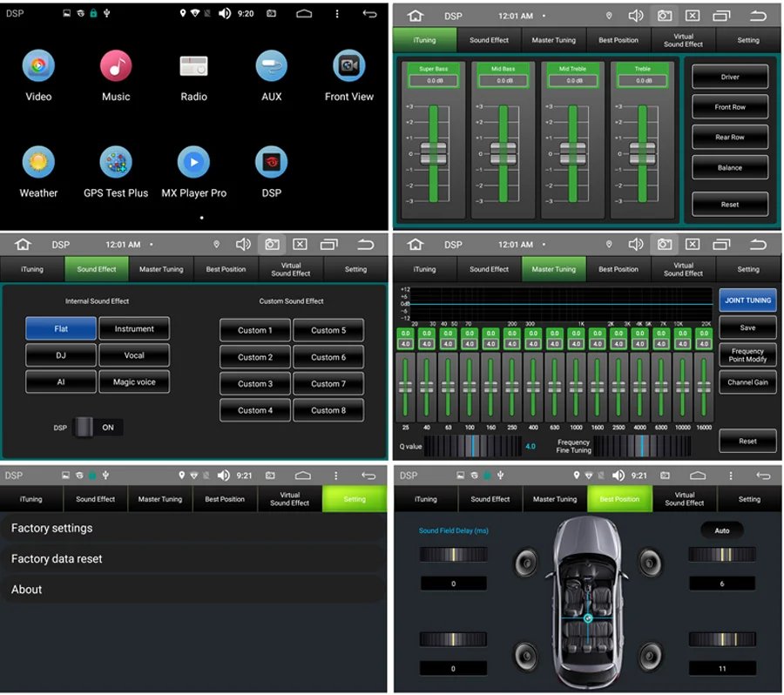This screenshot has width=784, height=695.
Task: Adjust the Treble slider in iTuning
Action: (643, 153)
